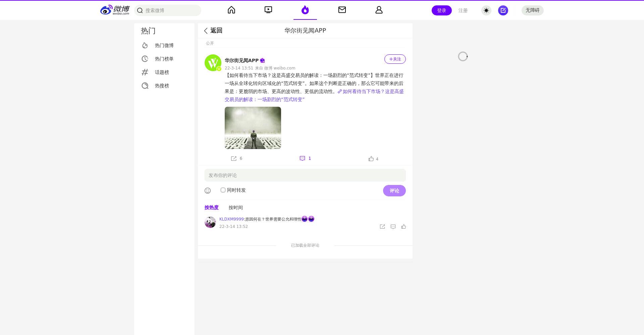Click the 已加载全部评论 text
This screenshot has height=335, width=644.
(x=305, y=245)
